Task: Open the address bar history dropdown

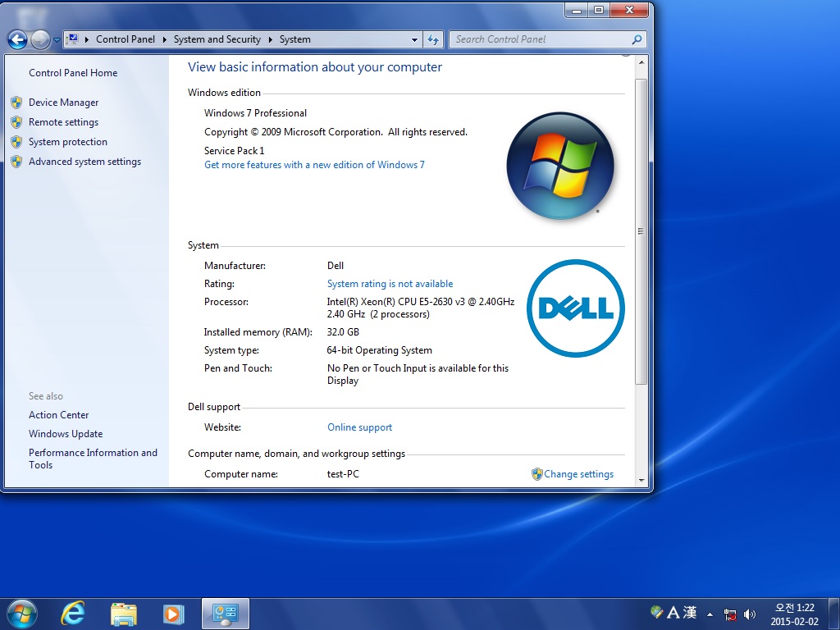Action: (414, 39)
